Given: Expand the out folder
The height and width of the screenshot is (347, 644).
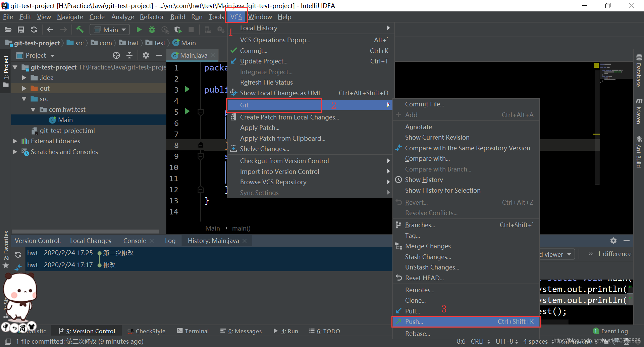Looking at the screenshot, I should pyautogui.click(x=24, y=89).
